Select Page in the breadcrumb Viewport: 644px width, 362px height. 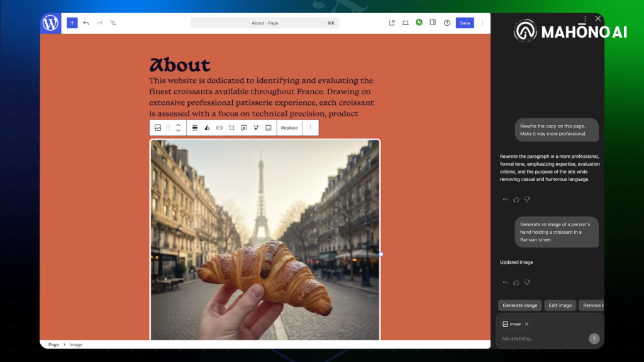click(x=53, y=344)
